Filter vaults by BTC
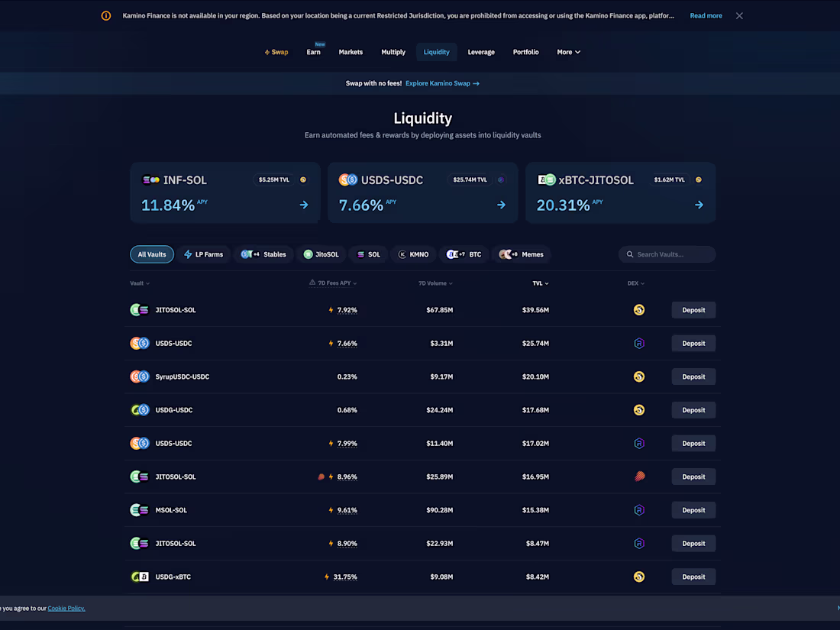 click(x=464, y=254)
